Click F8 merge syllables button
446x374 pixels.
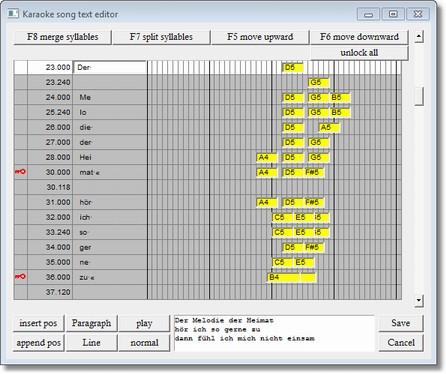tap(62, 37)
